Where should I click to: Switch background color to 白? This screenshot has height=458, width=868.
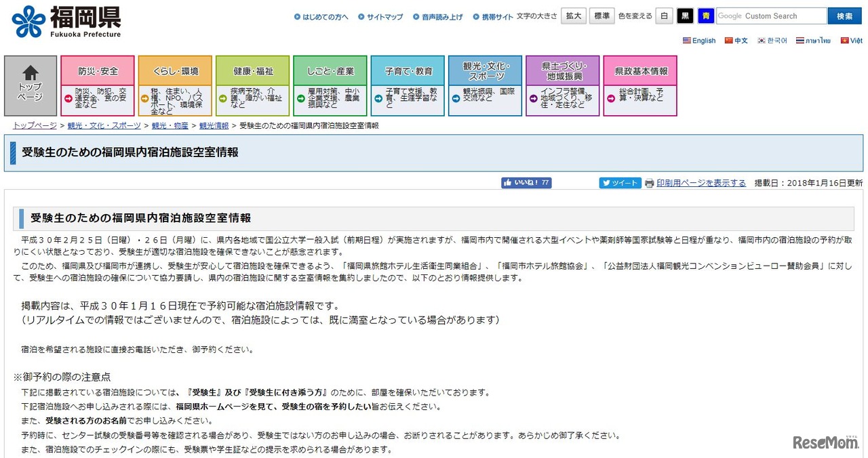pos(664,15)
